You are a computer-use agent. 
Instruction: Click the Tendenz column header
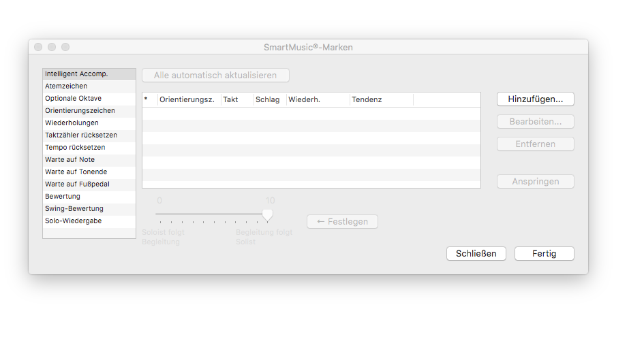point(382,99)
